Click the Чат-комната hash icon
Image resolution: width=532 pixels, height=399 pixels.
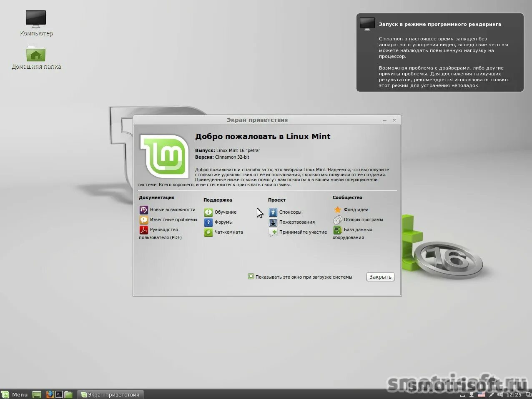(208, 232)
